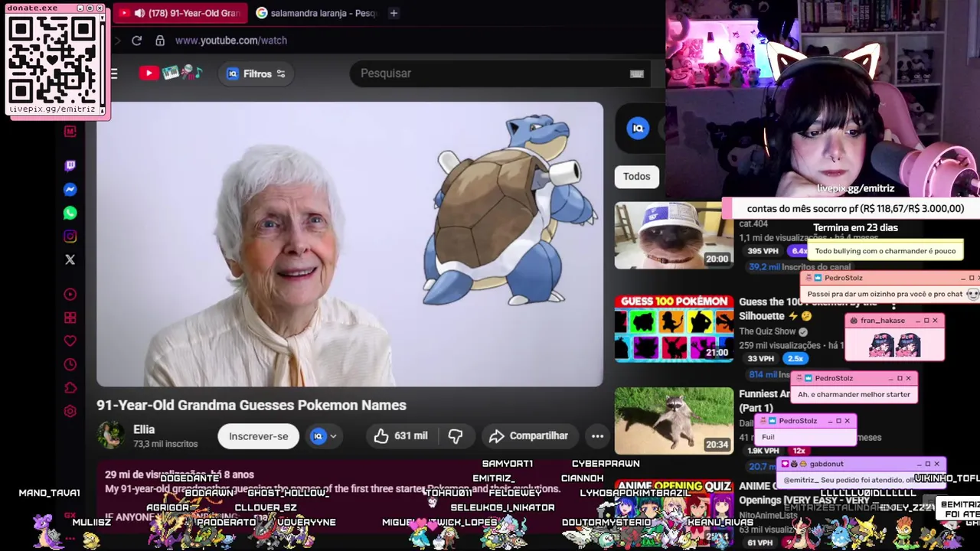Image resolution: width=980 pixels, height=551 pixels.
Task: Close the donate.exe overlay window
Action: point(100,8)
